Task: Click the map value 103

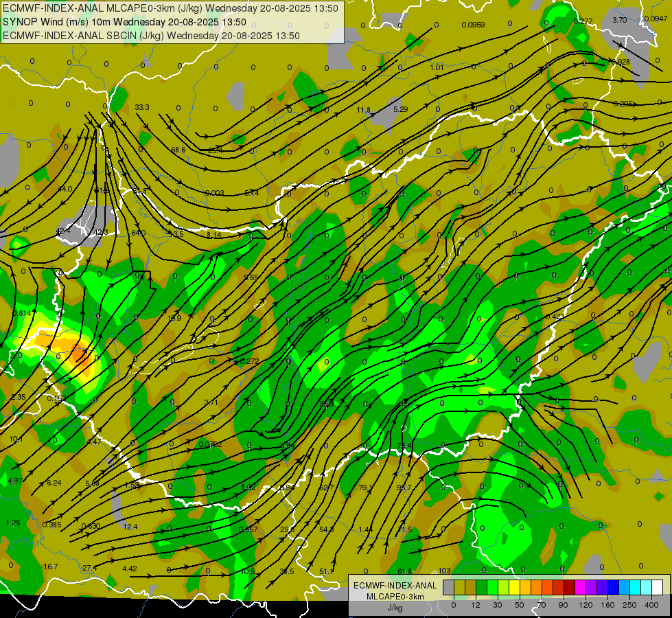Action: pos(444,571)
